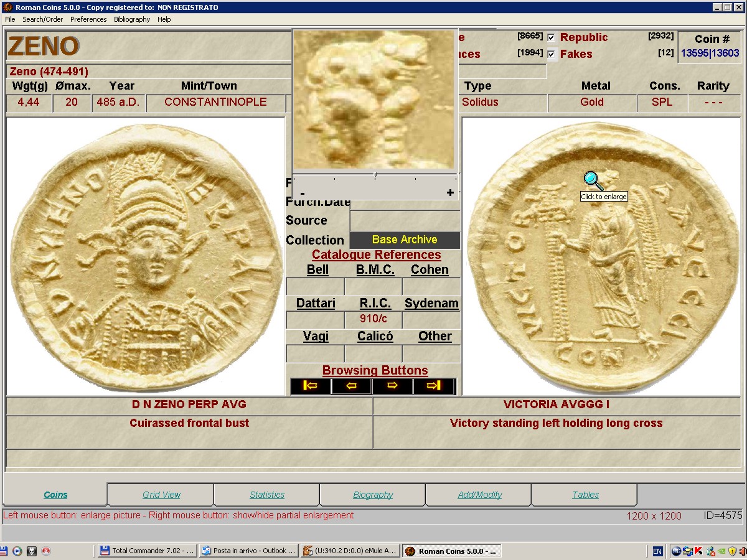Click the Roman Coins title bar icon

tap(7, 7)
